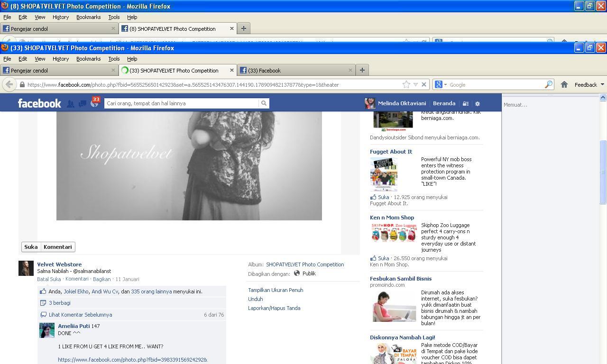The height and width of the screenshot is (364, 607).
Task: Click the main page vertical scrollbar thumb
Action: pyautogui.click(x=603, y=173)
